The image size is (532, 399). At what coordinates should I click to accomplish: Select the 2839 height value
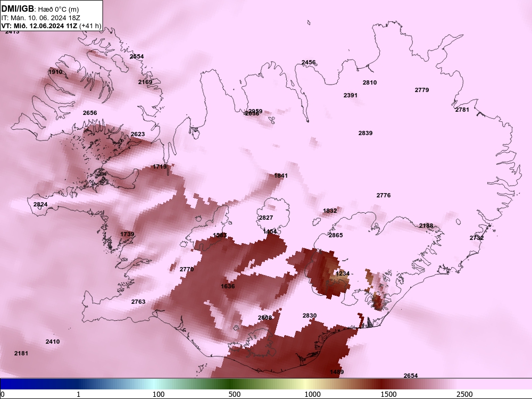tap(365, 133)
